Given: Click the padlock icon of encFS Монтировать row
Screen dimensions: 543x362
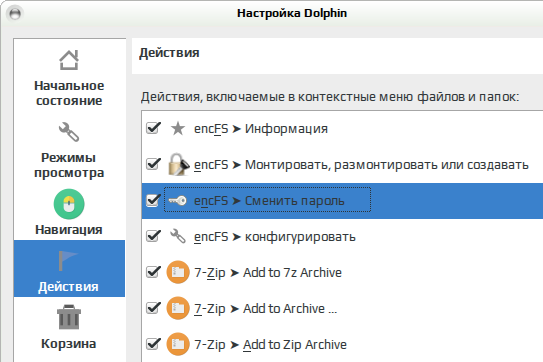Looking at the screenshot, I should (178, 164).
